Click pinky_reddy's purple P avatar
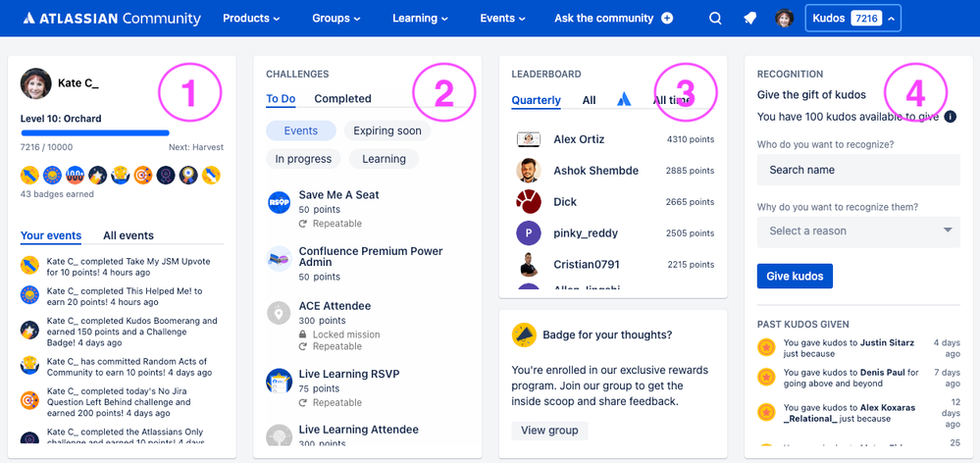Image resolution: width=980 pixels, height=463 pixels. (x=529, y=233)
